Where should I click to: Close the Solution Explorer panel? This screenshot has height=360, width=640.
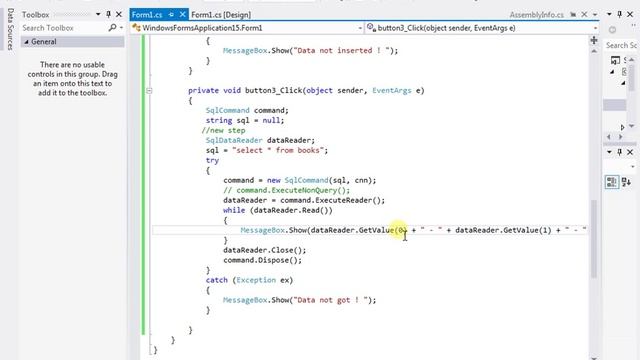[x=630, y=14]
